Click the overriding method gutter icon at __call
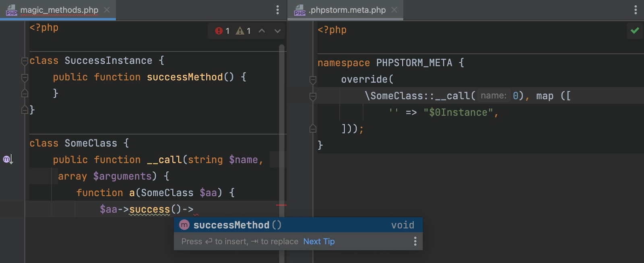This screenshot has width=644, height=263. tap(8, 160)
